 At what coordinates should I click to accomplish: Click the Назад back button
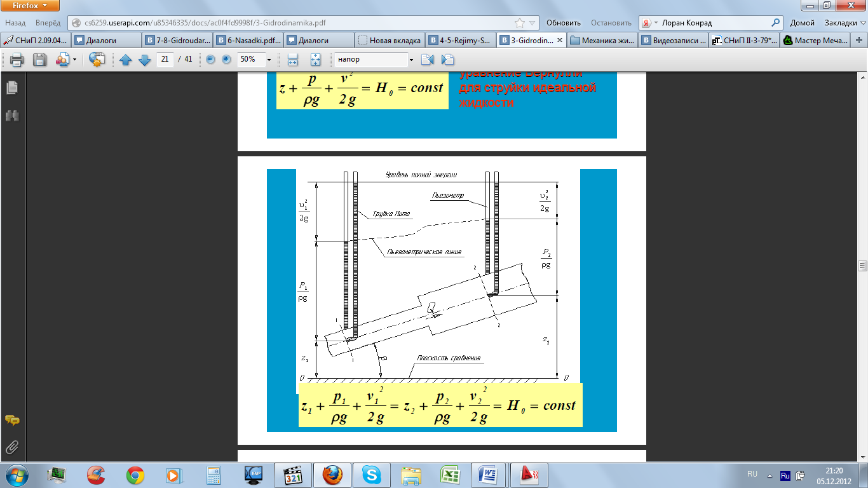click(x=15, y=22)
